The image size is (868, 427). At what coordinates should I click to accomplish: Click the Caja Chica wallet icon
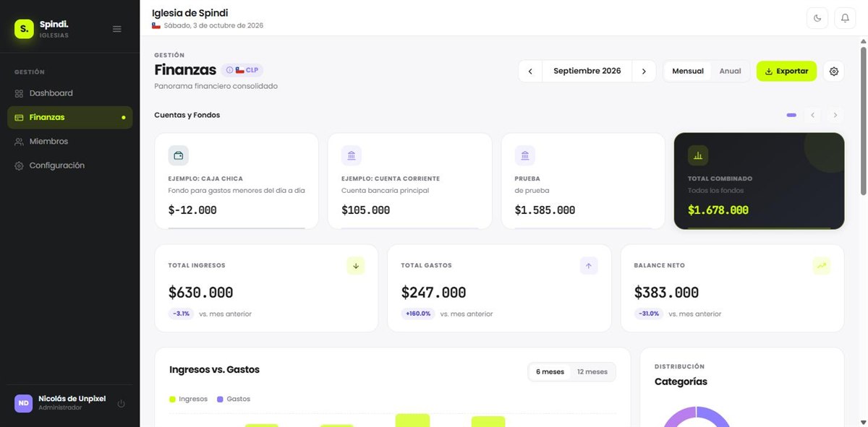coord(179,155)
